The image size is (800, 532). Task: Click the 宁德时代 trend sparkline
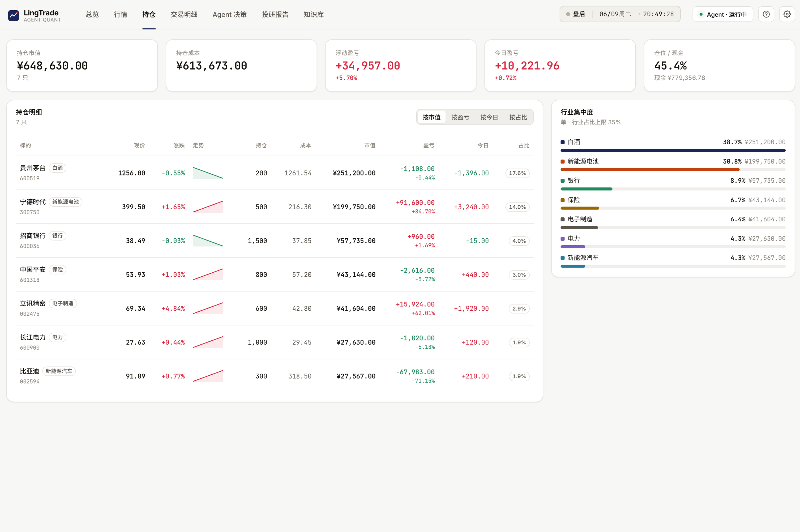tap(208, 207)
